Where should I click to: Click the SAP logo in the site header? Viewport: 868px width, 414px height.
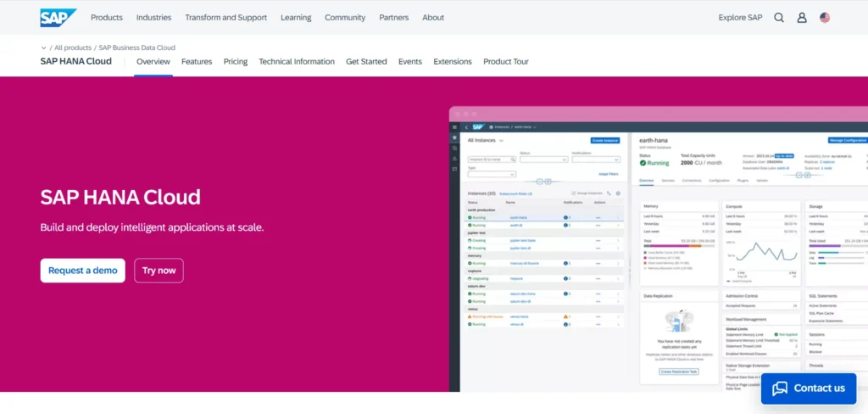click(x=58, y=17)
